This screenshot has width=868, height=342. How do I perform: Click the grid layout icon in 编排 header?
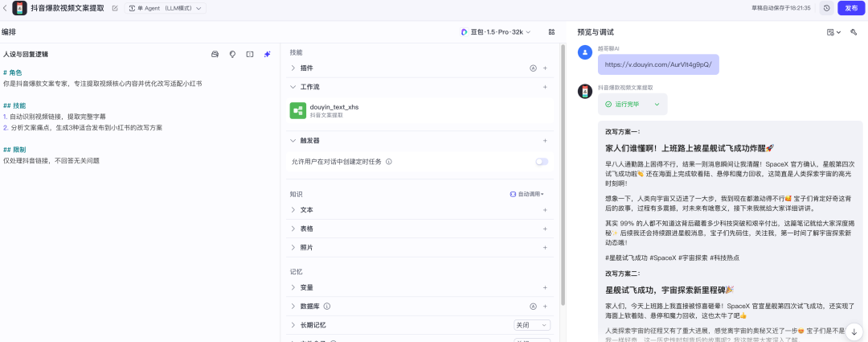[552, 32]
